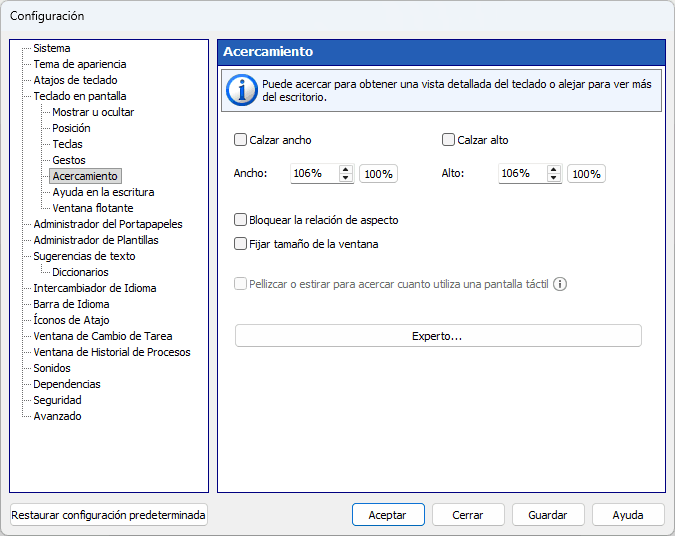The width and height of the screenshot is (675, 536).
Task: Select Sonidos in the tree
Action: coord(52,368)
